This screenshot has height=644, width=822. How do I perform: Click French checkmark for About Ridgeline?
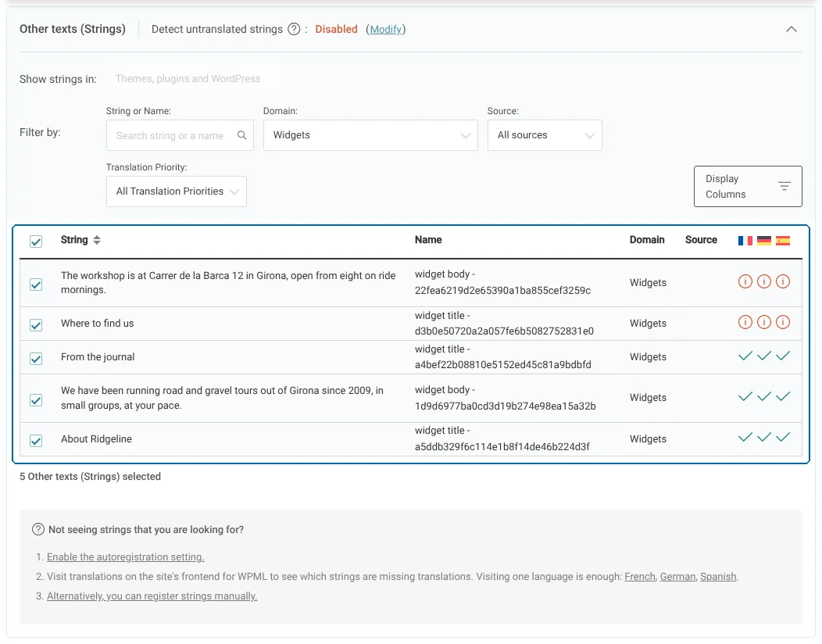point(745,438)
